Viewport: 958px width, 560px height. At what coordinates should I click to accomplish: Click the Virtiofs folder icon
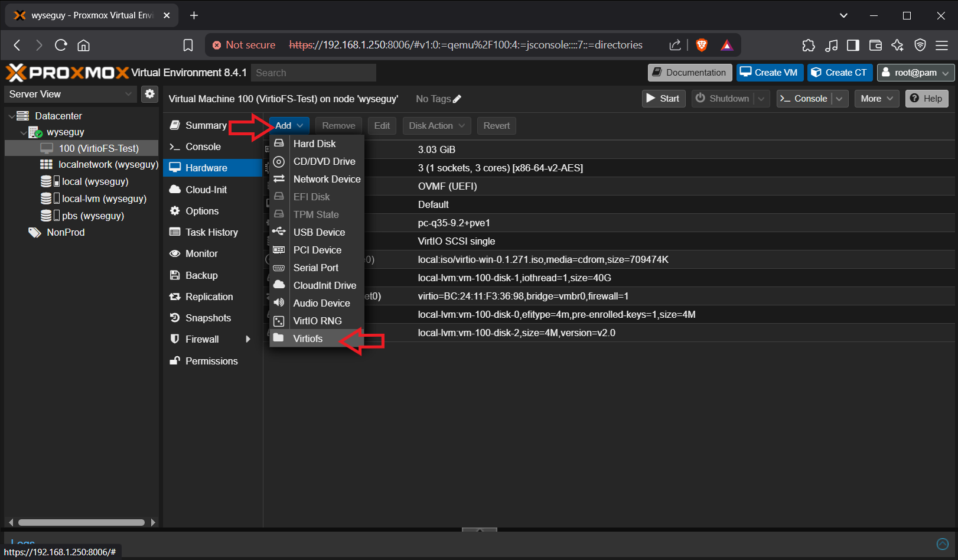click(278, 338)
